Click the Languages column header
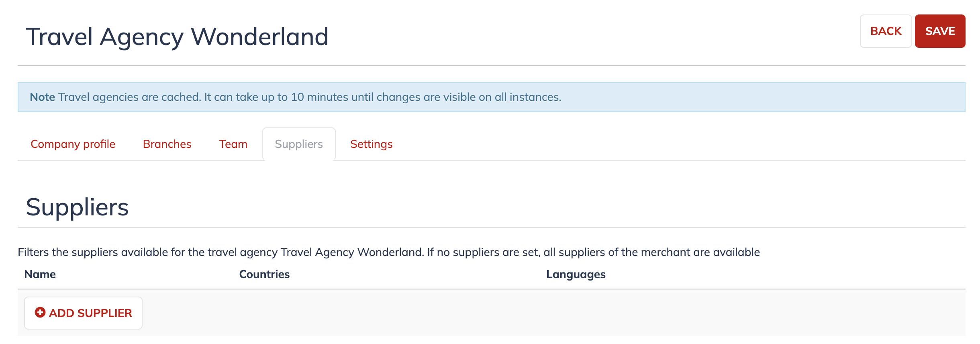Viewport: 980px width, 344px height. pyautogui.click(x=576, y=274)
